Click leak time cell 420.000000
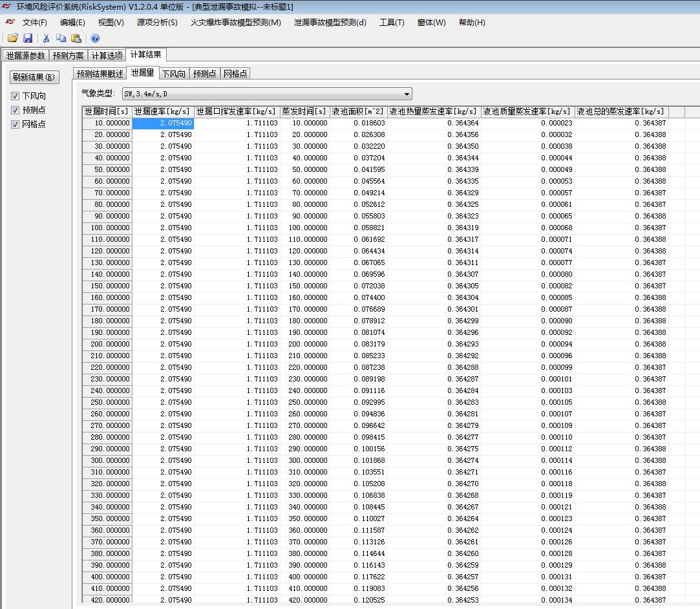The width and height of the screenshot is (700, 609). (107, 600)
